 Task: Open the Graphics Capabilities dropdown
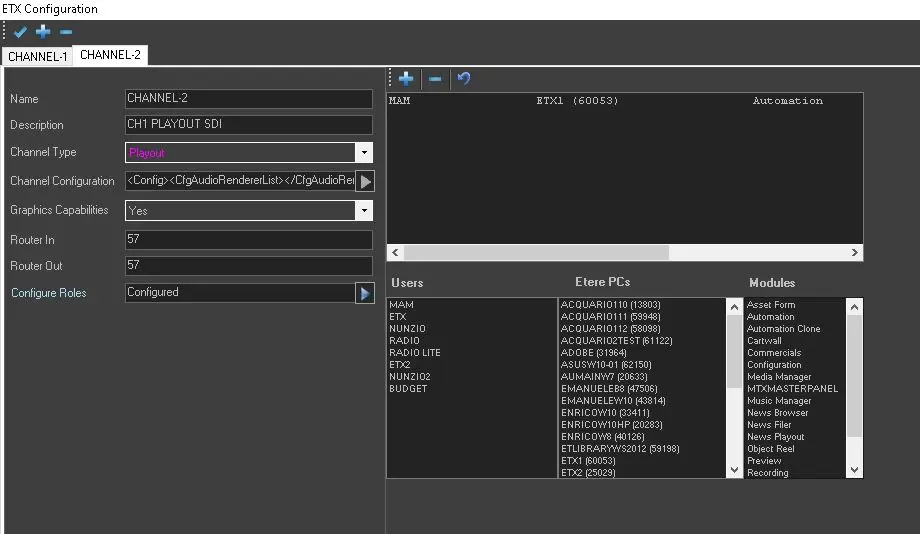click(364, 211)
